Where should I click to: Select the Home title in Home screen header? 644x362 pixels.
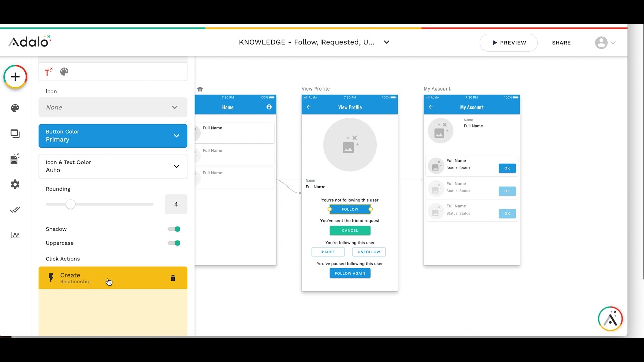(x=228, y=107)
